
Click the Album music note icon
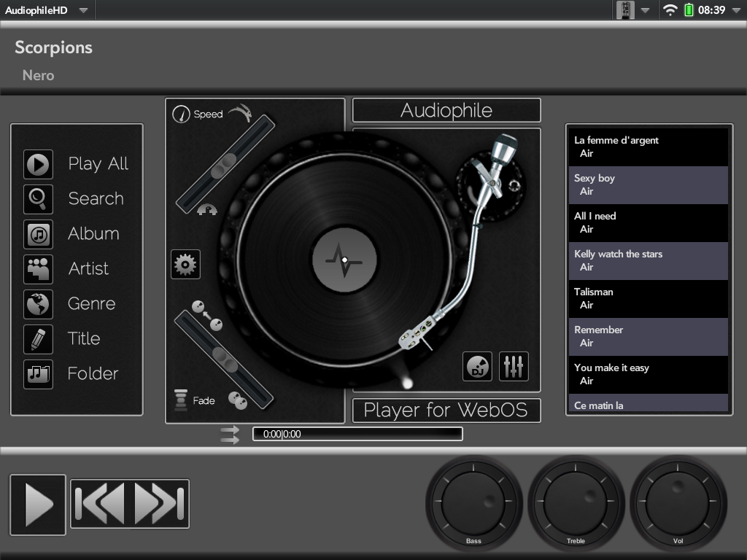[x=38, y=234]
